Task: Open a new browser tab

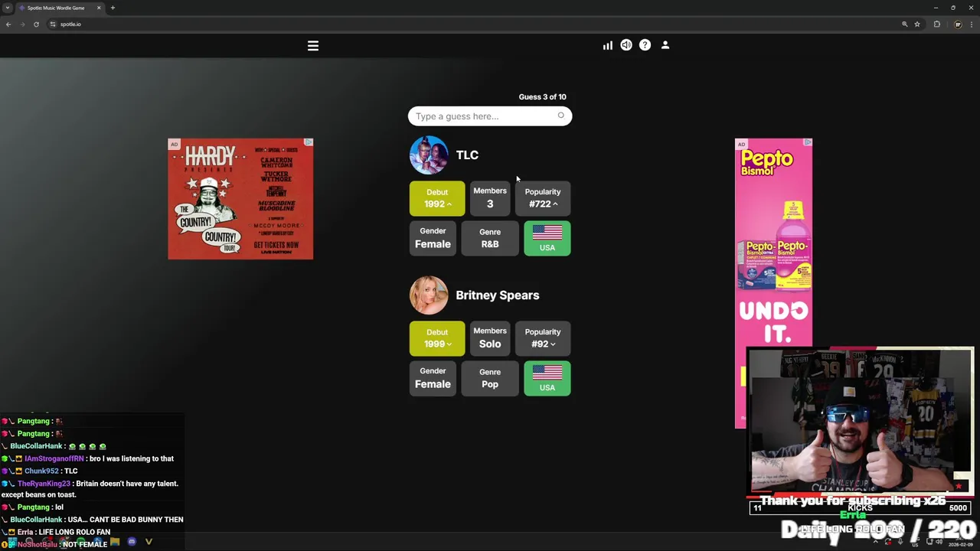Action: click(113, 8)
